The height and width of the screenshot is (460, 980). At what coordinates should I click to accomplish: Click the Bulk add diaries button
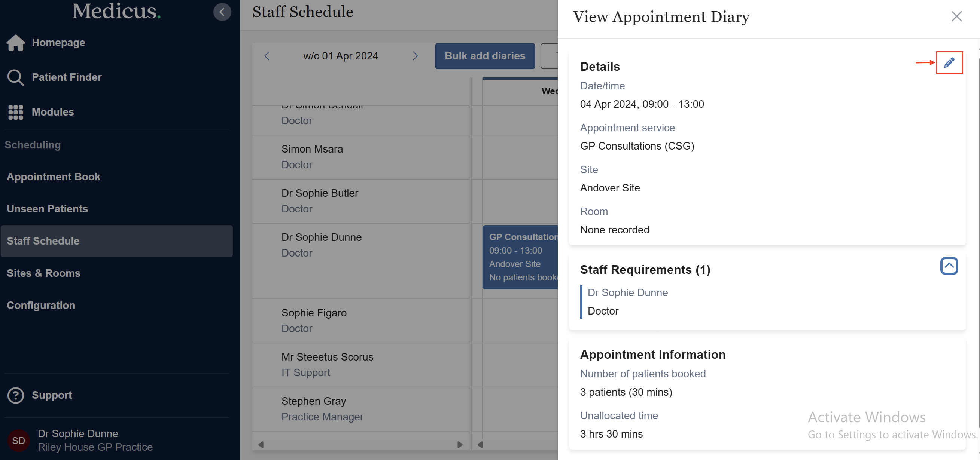pyautogui.click(x=485, y=56)
